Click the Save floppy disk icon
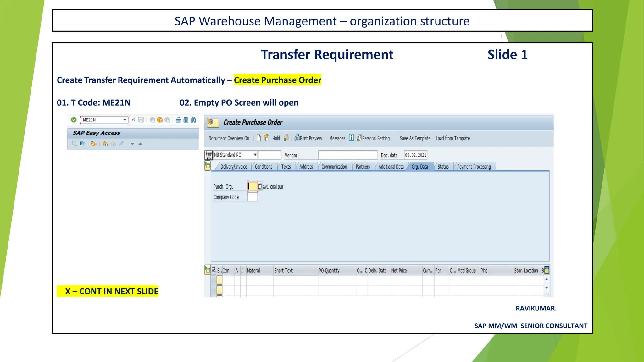The width and height of the screenshot is (644, 362). tap(141, 120)
